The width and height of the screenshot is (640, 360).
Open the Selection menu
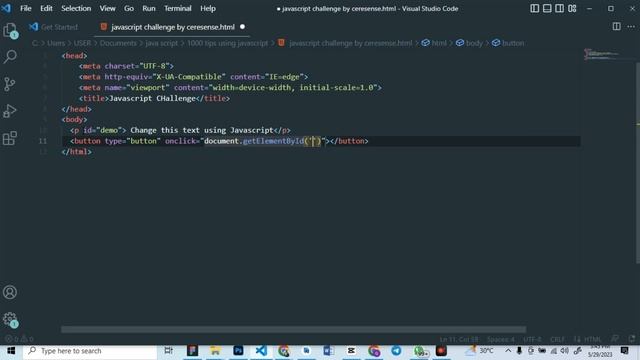pyautogui.click(x=76, y=8)
